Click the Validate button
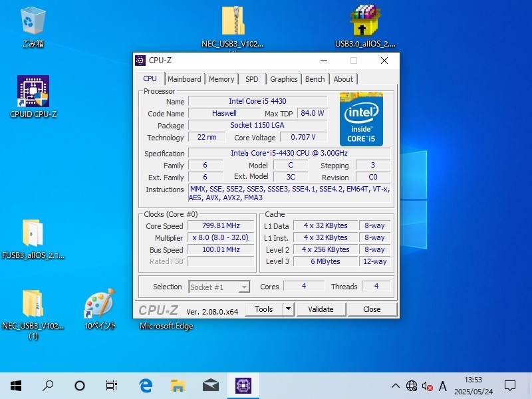Screen dimensions: 532x399 coord(321,309)
